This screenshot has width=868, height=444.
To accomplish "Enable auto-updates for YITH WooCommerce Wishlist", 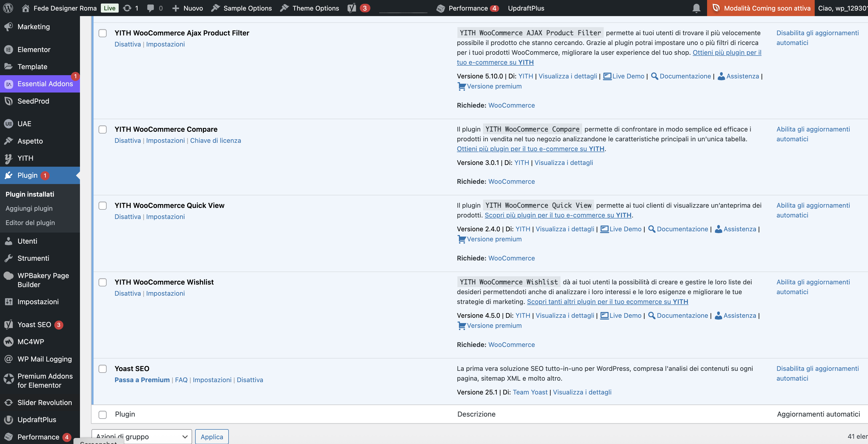I will (x=813, y=287).
